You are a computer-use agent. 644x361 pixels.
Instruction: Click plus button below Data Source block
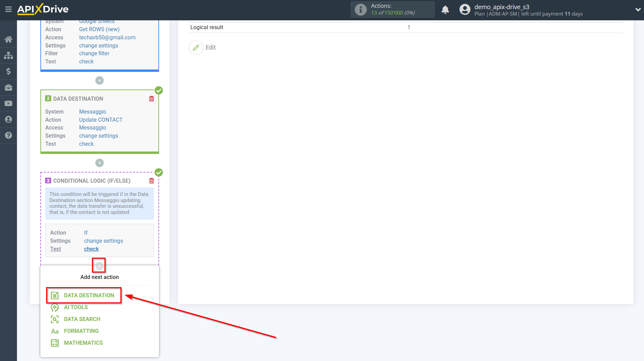99,80
